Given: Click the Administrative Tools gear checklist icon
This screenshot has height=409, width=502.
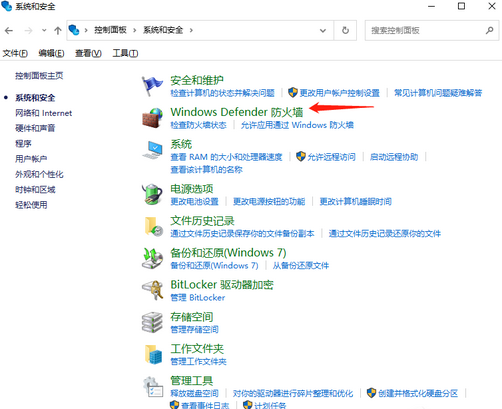Looking at the screenshot, I should click(153, 387).
